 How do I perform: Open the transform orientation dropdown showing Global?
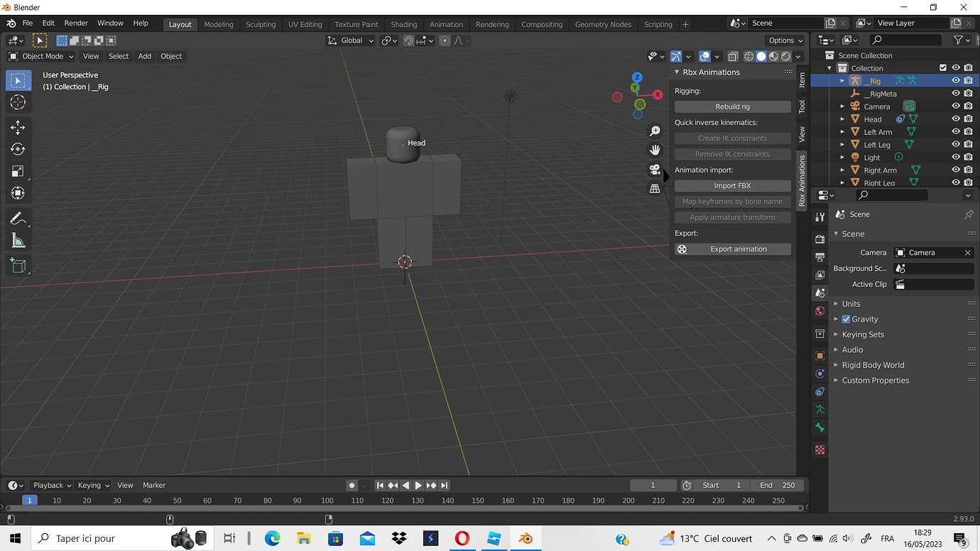(349, 40)
